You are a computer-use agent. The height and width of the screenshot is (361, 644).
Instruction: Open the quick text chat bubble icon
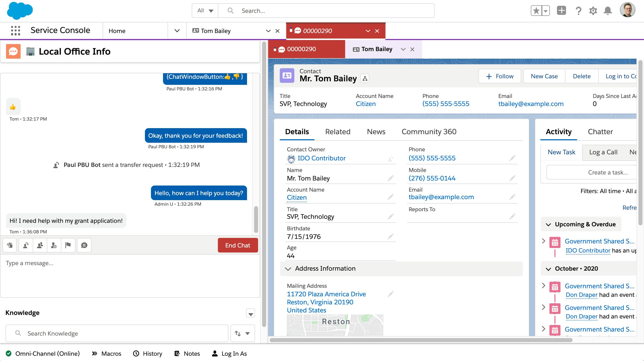click(84, 245)
